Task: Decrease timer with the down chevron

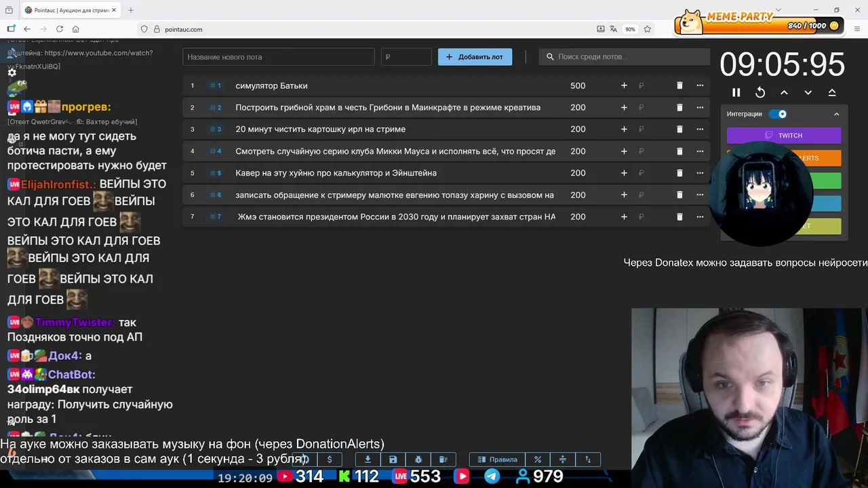Action: pyautogui.click(x=808, y=93)
